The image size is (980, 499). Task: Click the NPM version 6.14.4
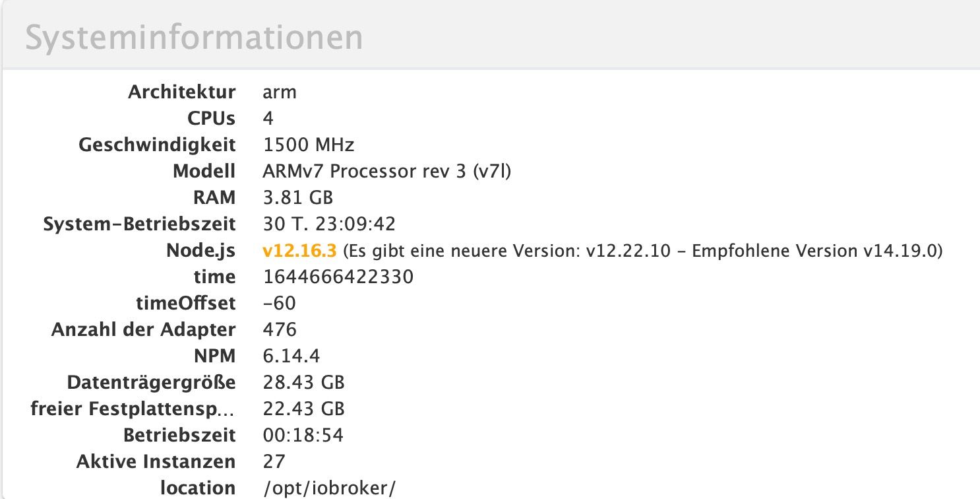(x=291, y=356)
